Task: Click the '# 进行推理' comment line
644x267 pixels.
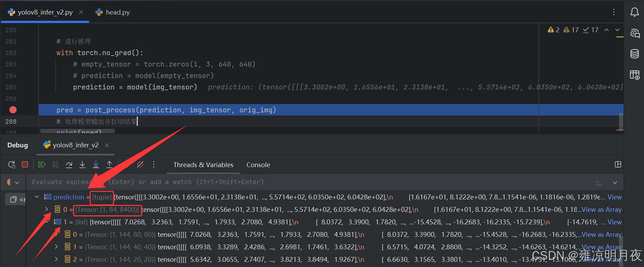Action: [74, 41]
